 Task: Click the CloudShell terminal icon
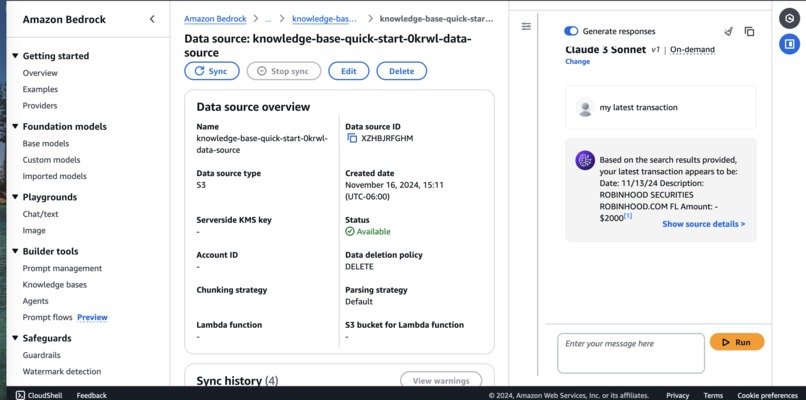click(20, 395)
